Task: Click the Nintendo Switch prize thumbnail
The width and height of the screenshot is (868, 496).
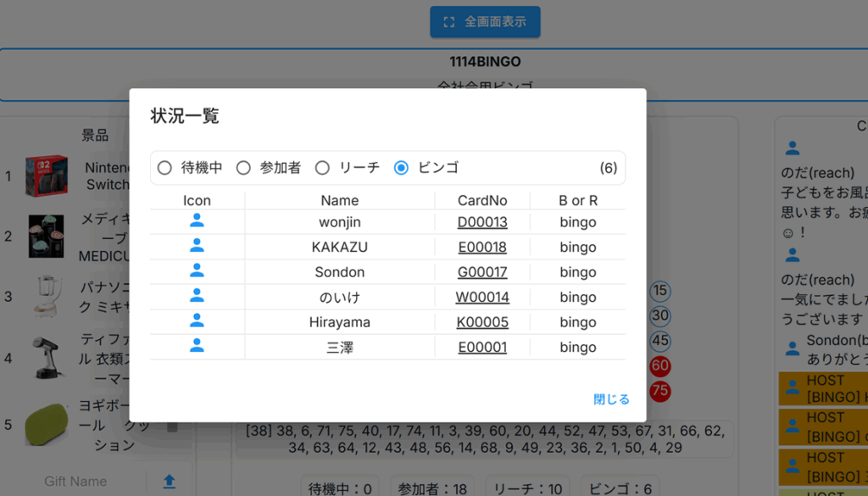Action: click(46, 176)
